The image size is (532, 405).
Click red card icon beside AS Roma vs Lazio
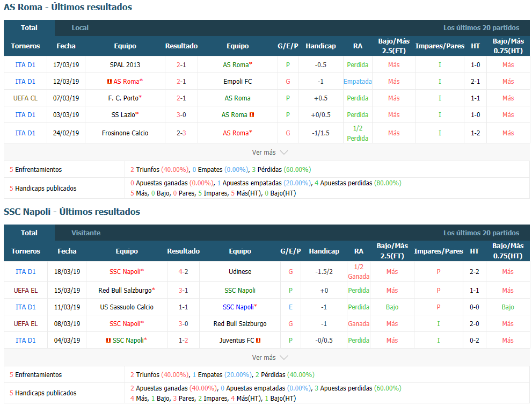(252, 115)
